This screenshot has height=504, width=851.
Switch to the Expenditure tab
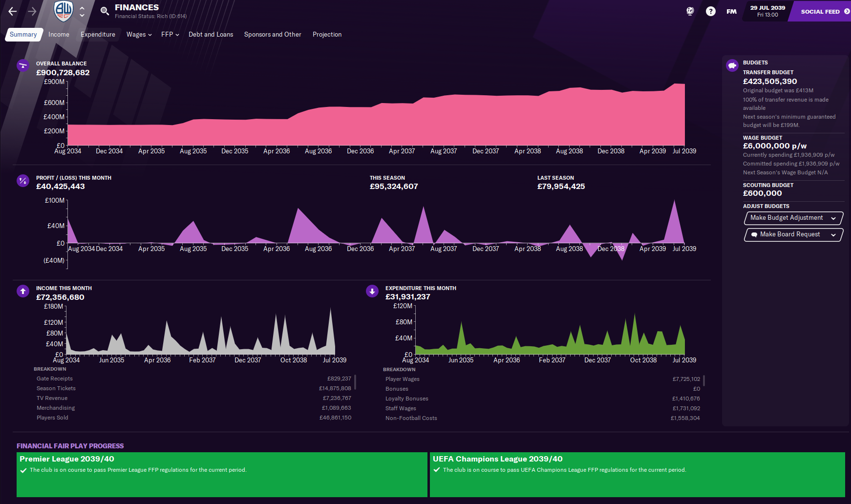[98, 35]
